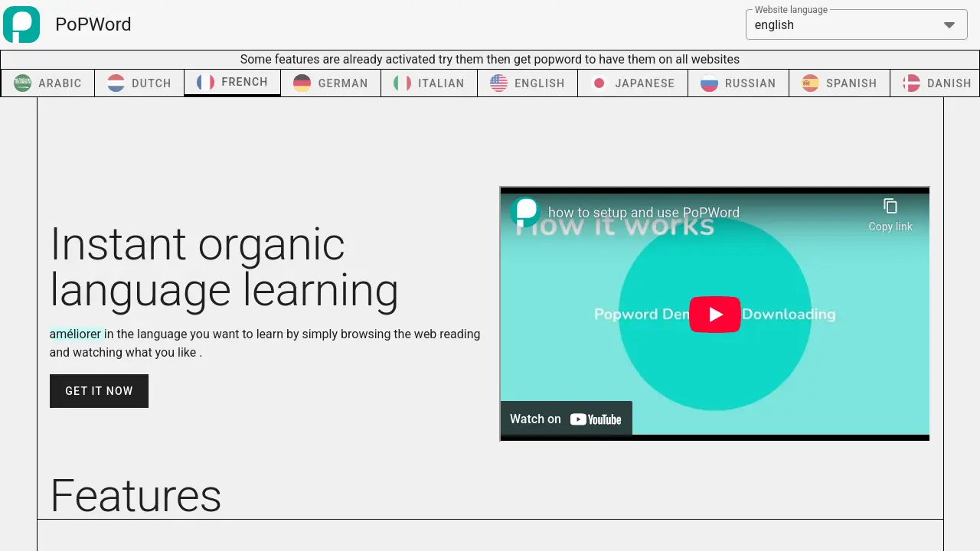Open the Website language dropdown
This screenshot has width=980, height=551.
pos(856,24)
